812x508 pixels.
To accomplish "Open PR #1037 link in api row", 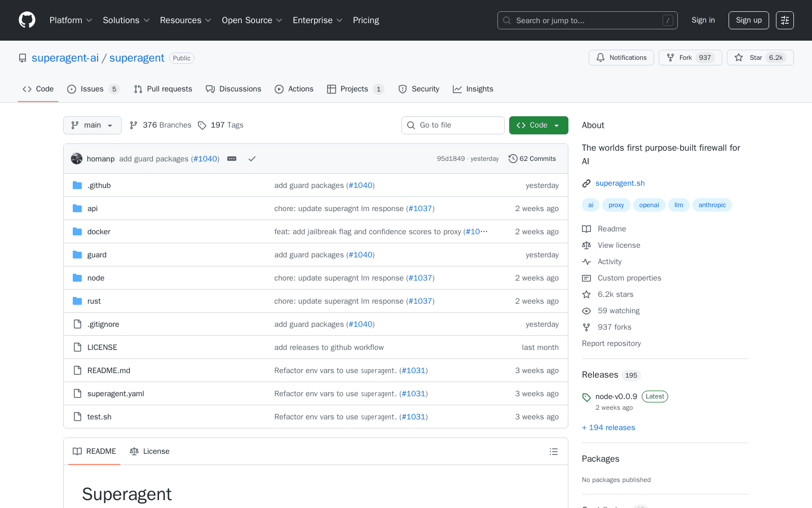I will tap(420, 208).
